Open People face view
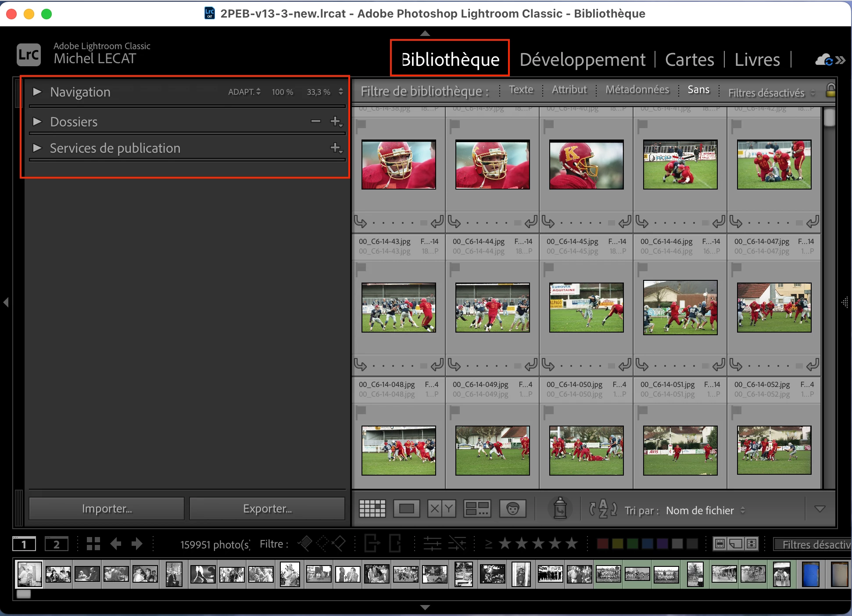Screen dimensions: 852x616 512,509
